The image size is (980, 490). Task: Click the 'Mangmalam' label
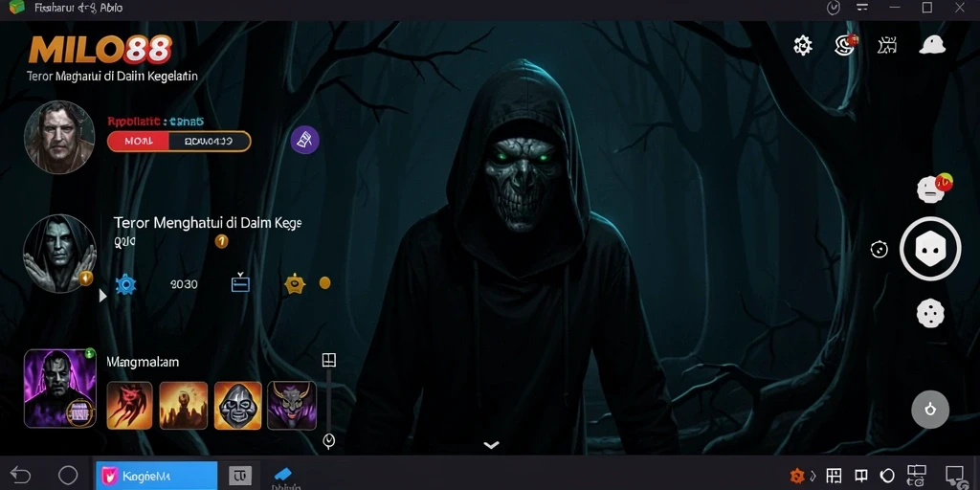point(143,362)
